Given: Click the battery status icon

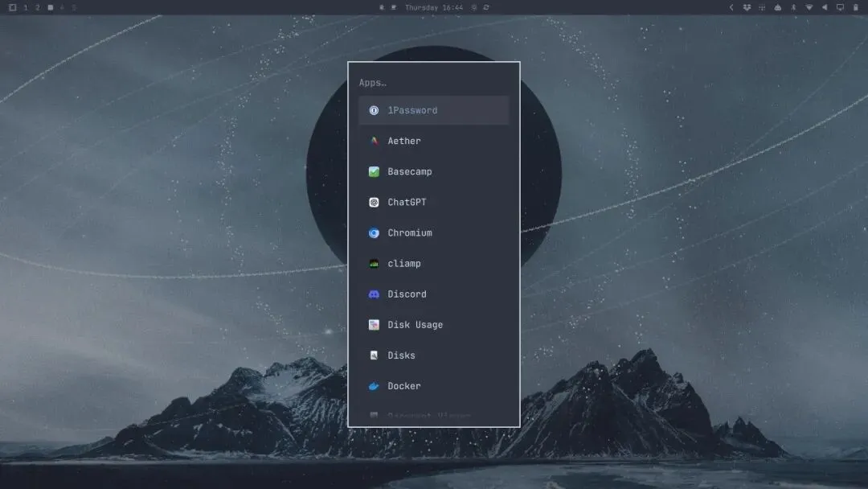Looking at the screenshot, I should pos(855,7).
